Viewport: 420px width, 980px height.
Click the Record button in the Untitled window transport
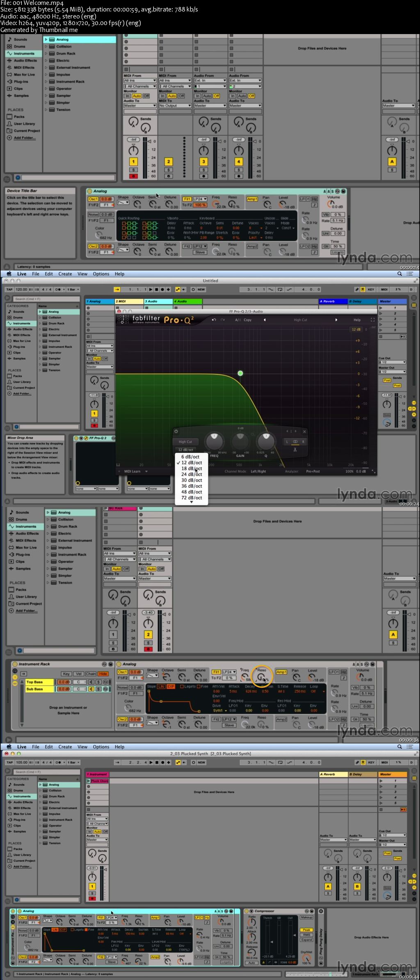point(163,289)
